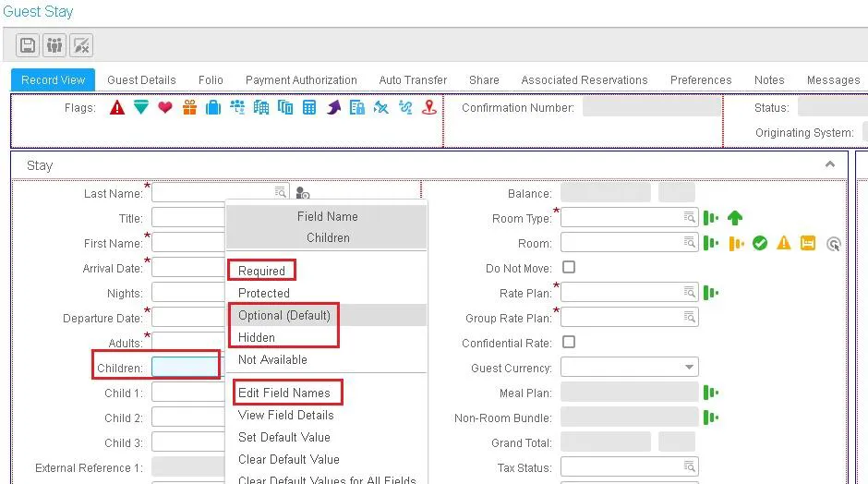Screen dimensions: 868x484
Task: Click the grey cursor target icon beside Room
Action: pos(833,244)
